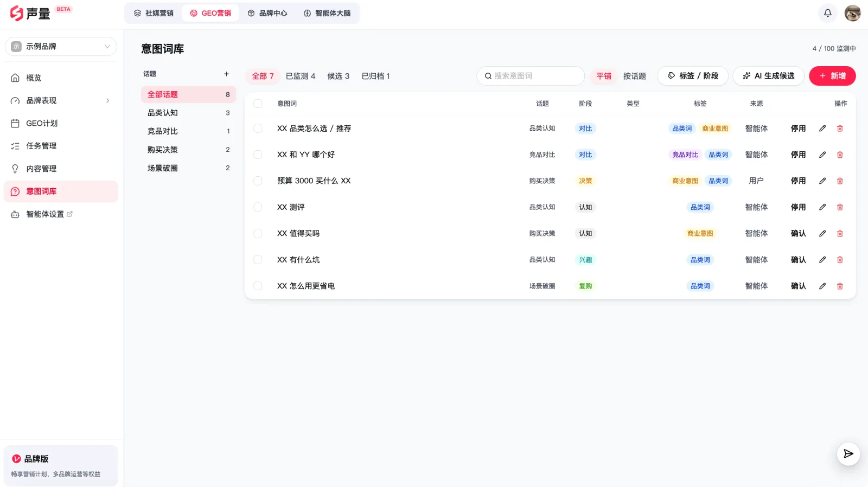Viewport: 868px width, 487px height.
Task: Edit the 'XX 有什么坑' row
Action: (822, 260)
